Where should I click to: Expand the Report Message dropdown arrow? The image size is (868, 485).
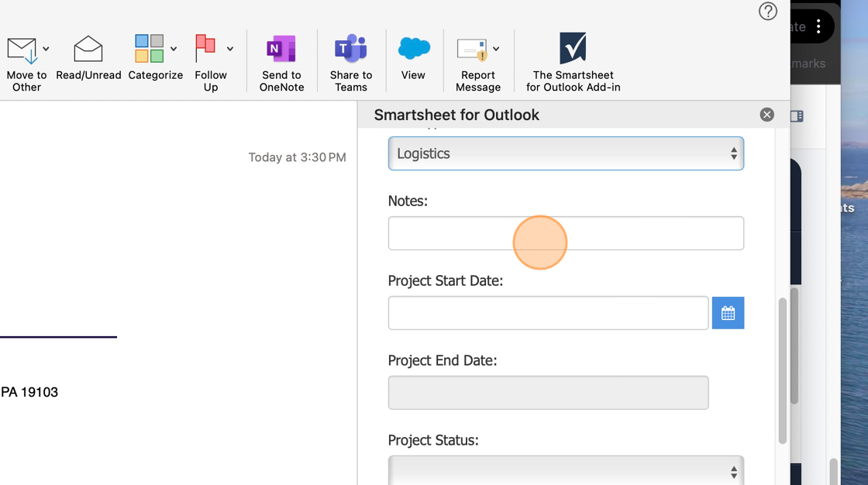click(496, 50)
